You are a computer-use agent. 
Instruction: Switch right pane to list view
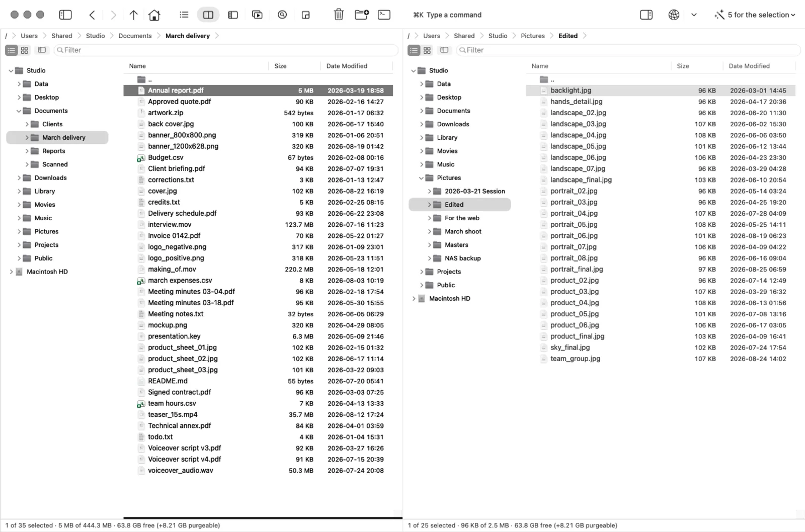click(x=414, y=50)
